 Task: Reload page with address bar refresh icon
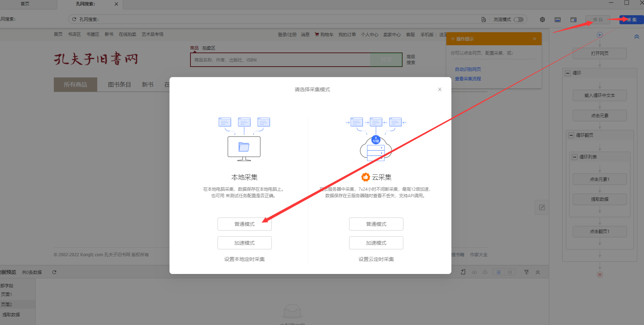(x=74, y=19)
